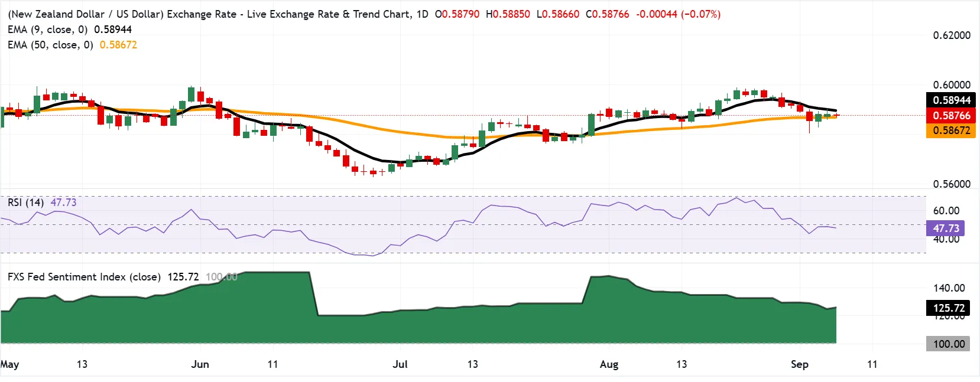Click the red 0.58766 current price tag
Screen dimensions: 980x382
(951, 116)
